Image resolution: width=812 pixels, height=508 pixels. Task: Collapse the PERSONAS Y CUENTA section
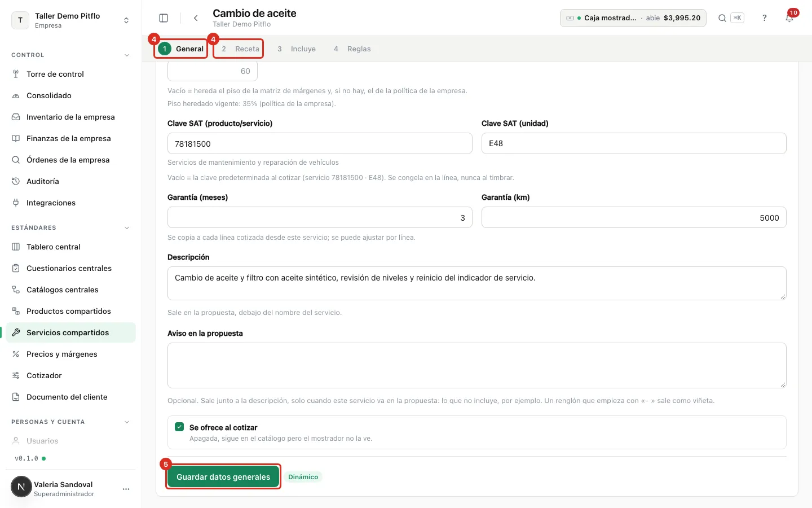click(127, 422)
